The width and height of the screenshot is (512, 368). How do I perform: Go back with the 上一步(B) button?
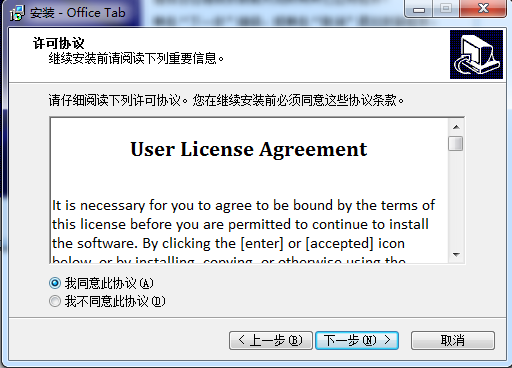tap(271, 340)
